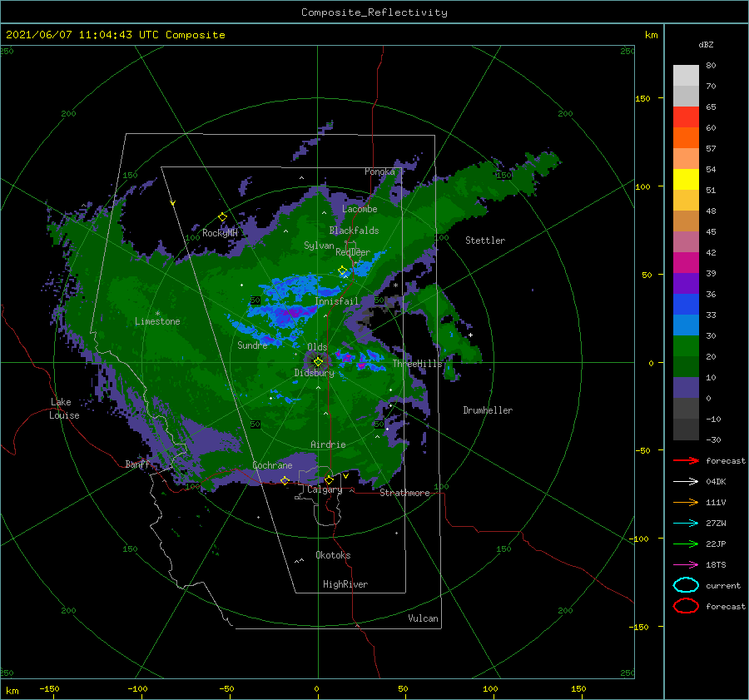Click the 'Stettler' map label

(x=485, y=241)
